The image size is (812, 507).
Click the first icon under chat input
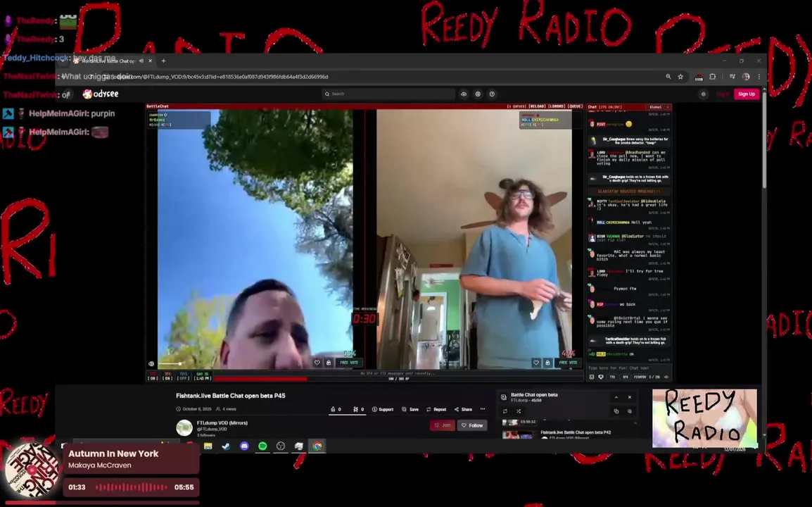click(x=592, y=377)
